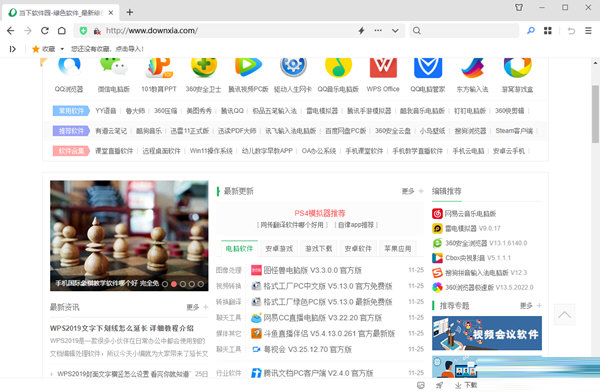
Task: Expand the favorites dropdown arrow
Action: [62, 49]
